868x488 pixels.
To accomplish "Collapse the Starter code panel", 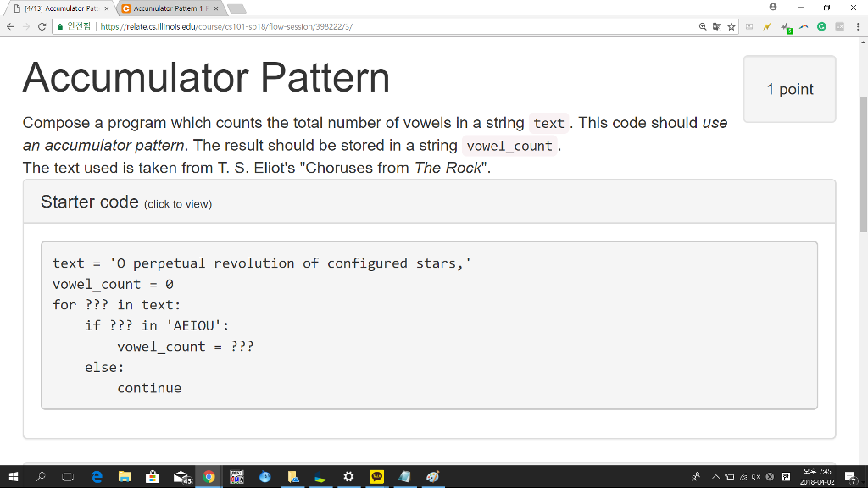I will coord(89,202).
